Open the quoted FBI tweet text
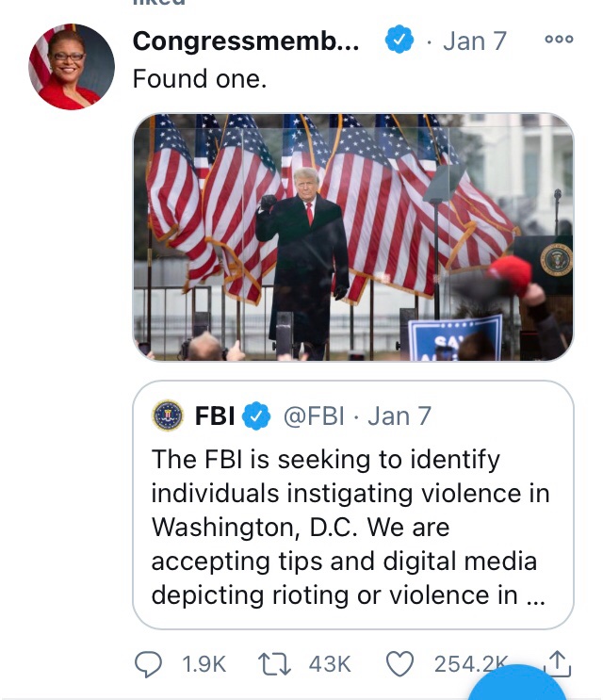Viewport: 603px width, 700px height. (350, 528)
